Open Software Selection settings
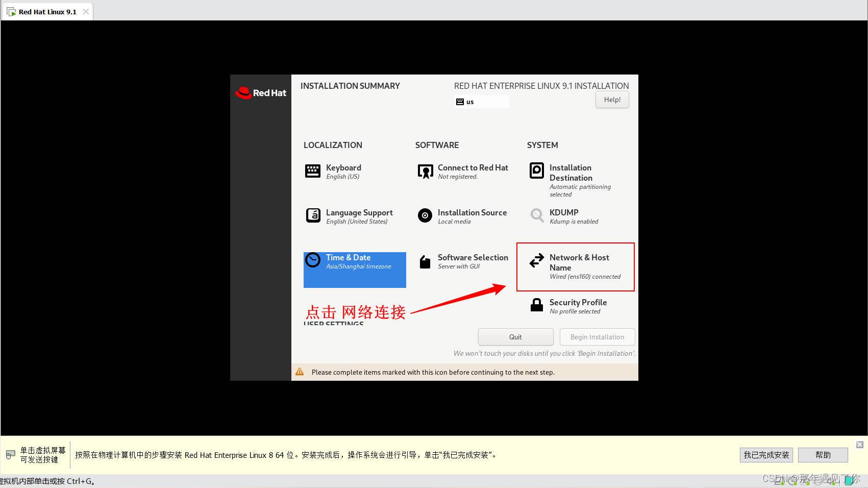 tap(473, 261)
